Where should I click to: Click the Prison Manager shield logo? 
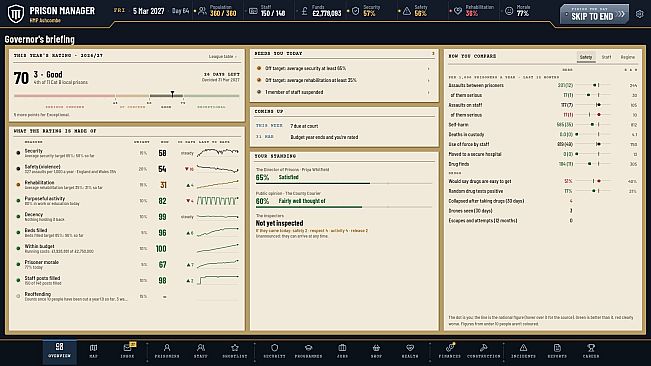pyautogui.click(x=16, y=13)
